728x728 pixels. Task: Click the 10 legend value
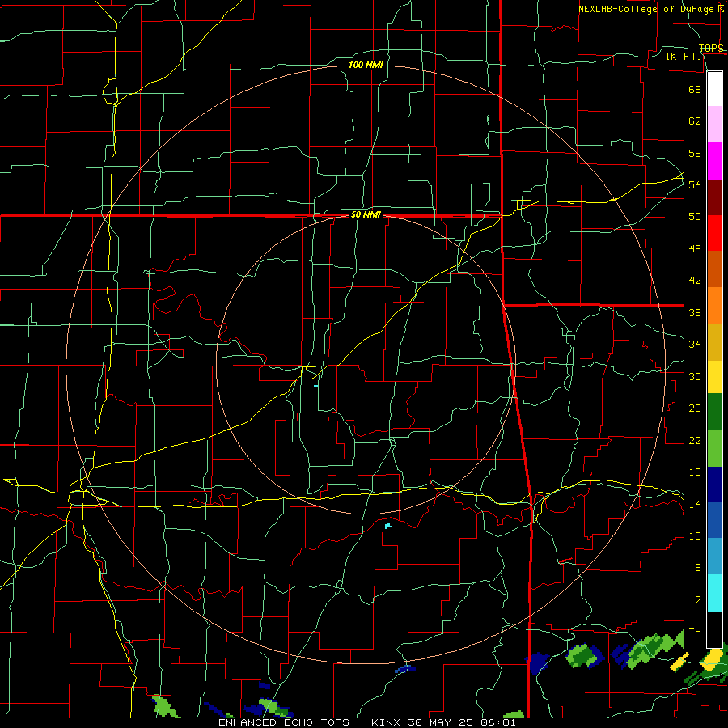pos(695,536)
